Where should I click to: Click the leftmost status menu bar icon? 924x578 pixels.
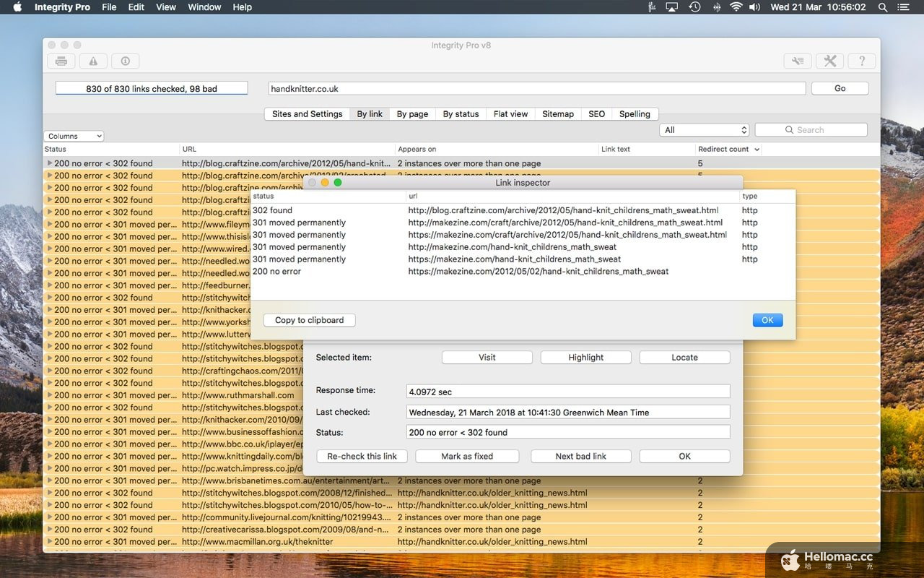pos(652,7)
